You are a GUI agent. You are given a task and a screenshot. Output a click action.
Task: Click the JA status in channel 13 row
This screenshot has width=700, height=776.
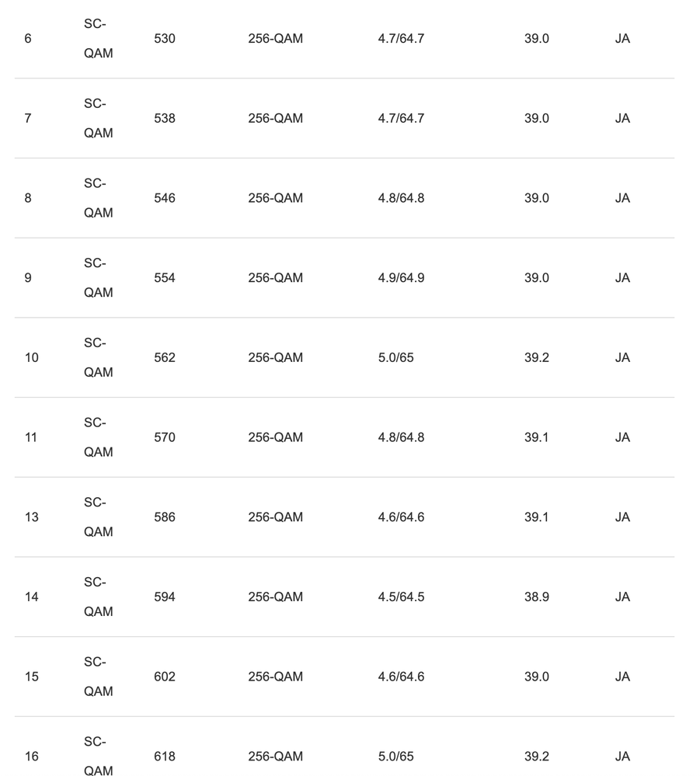pos(622,517)
